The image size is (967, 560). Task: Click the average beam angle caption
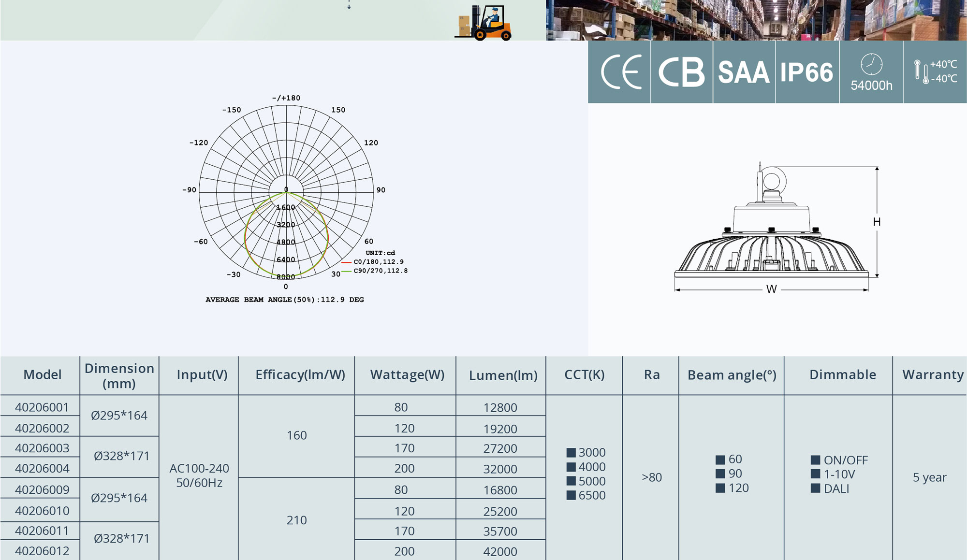(x=285, y=300)
